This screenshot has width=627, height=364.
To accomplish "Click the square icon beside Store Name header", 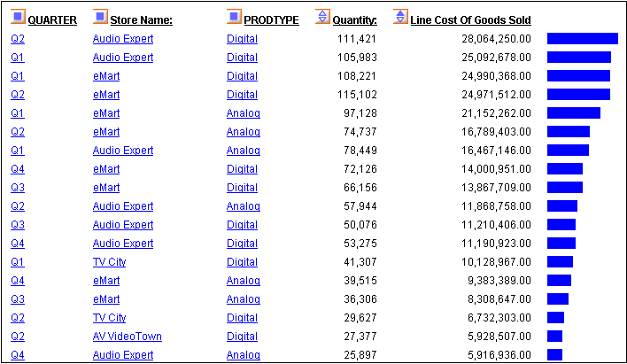I will pos(100,18).
